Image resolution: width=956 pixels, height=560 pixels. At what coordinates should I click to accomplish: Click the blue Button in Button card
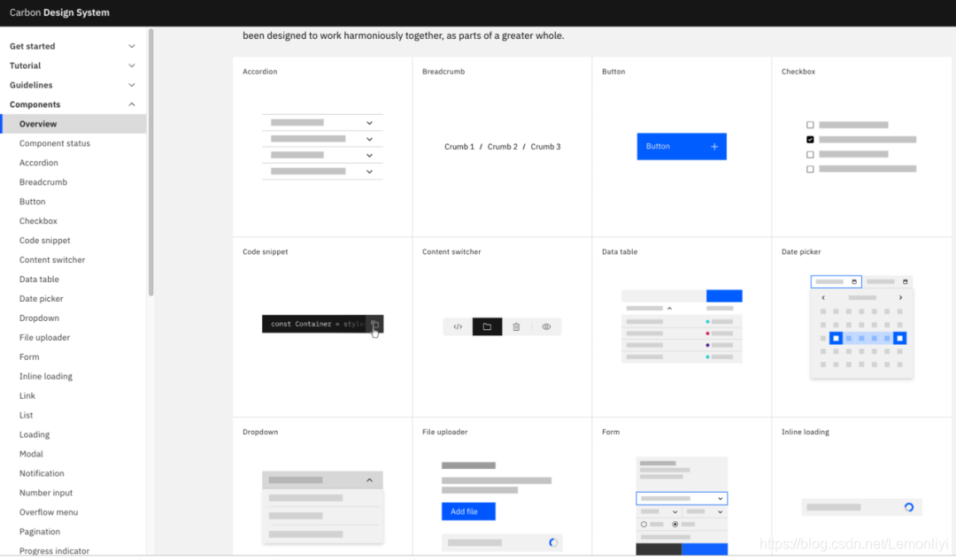click(x=682, y=146)
